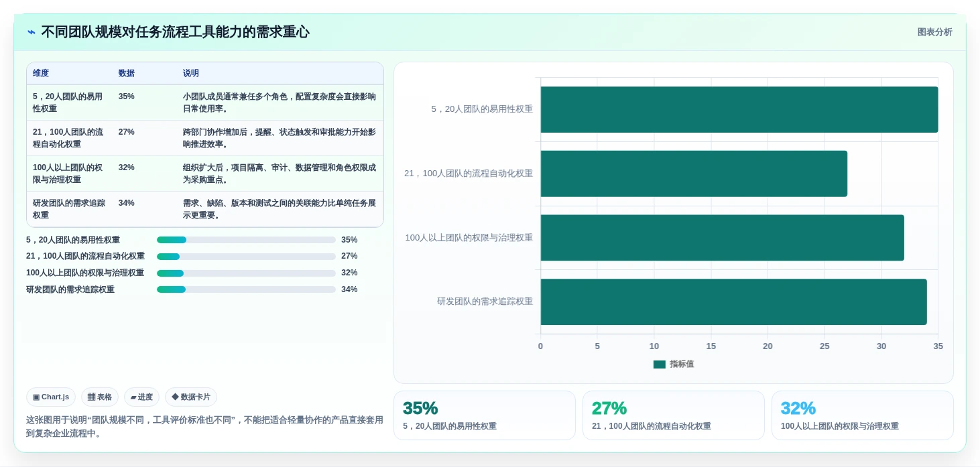Image resolution: width=980 pixels, height=467 pixels.
Task: Click the progress bar for 100人以上团队的权限与治理权重
Action: click(246, 273)
